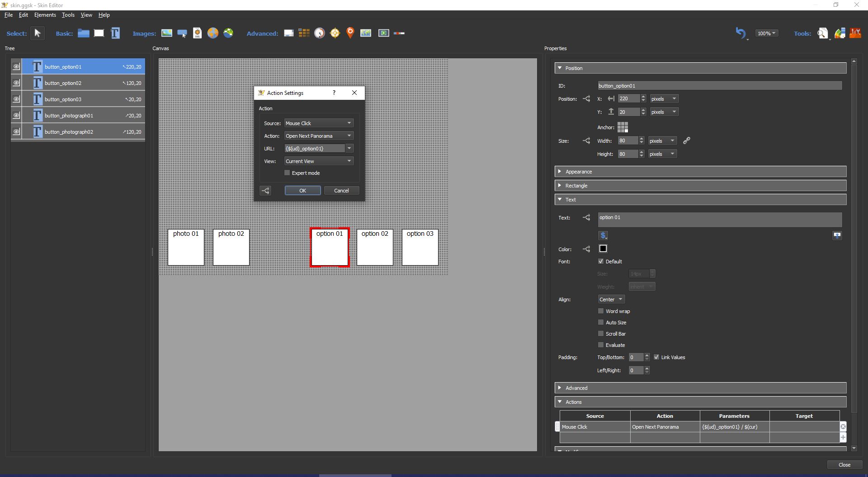Delete the Mouse Click action row
Viewport: 868px width, 477px height.
[843, 426]
